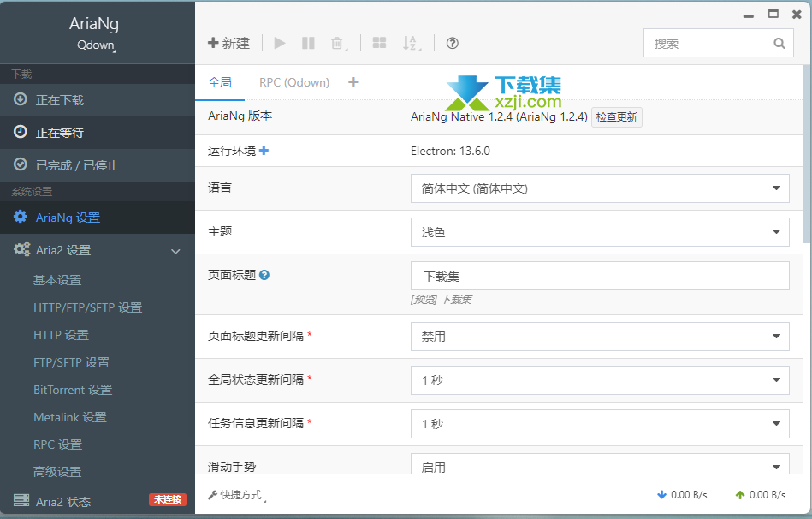Click the AriaNg 设置 gear icon

coord(21,216)
